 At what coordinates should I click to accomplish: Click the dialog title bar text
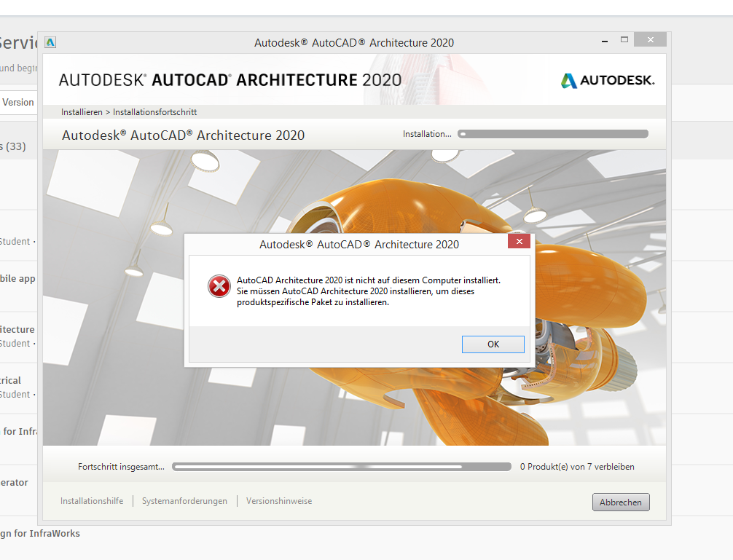(x=359, y=244)
